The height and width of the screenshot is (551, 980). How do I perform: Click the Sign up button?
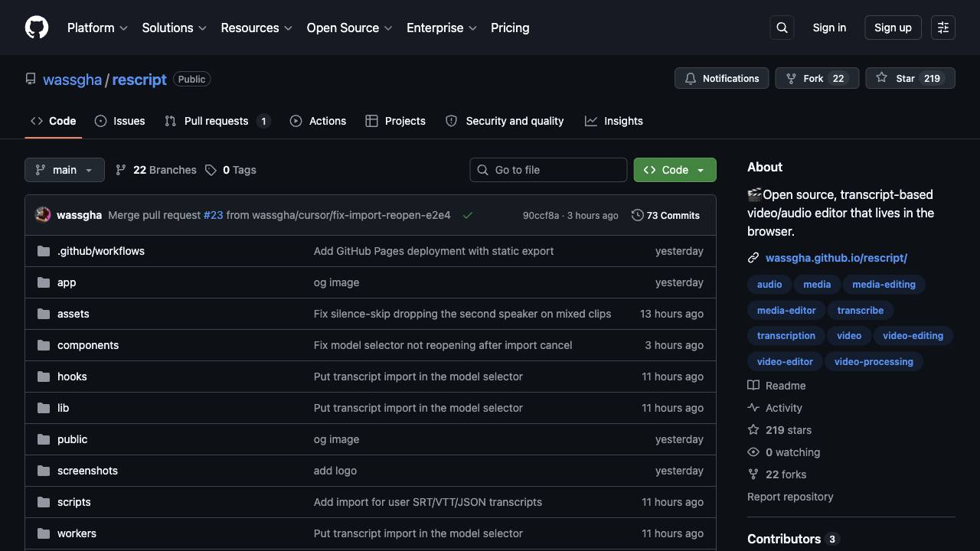pos(893,28)
